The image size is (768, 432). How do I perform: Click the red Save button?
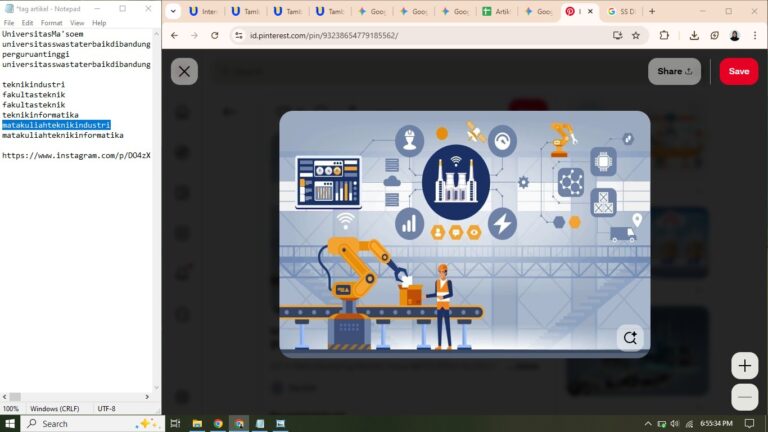739,71
